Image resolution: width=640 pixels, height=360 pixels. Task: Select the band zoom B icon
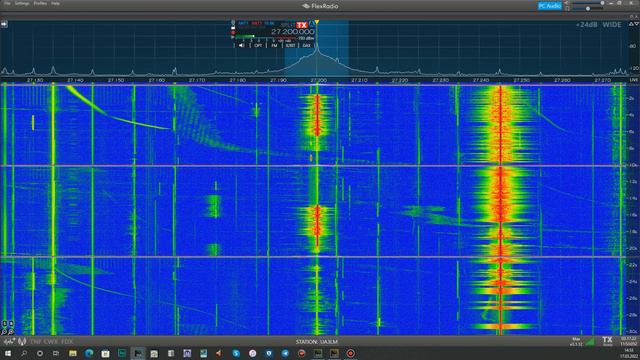(11, 323)
